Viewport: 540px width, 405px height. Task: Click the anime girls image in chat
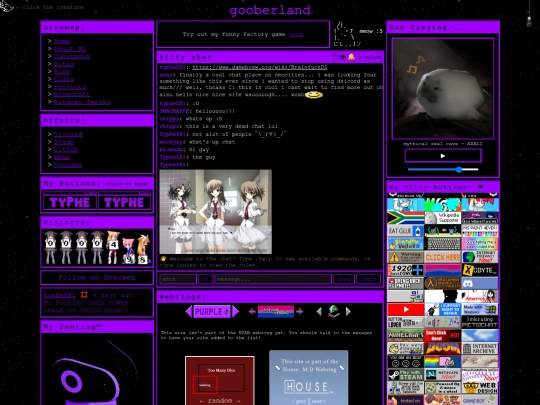tap(216, 211)
